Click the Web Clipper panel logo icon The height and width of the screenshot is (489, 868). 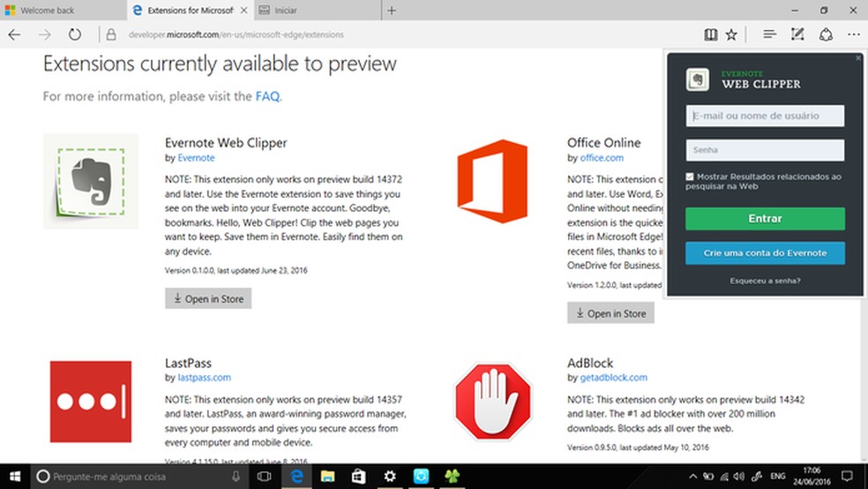(698, 79)
